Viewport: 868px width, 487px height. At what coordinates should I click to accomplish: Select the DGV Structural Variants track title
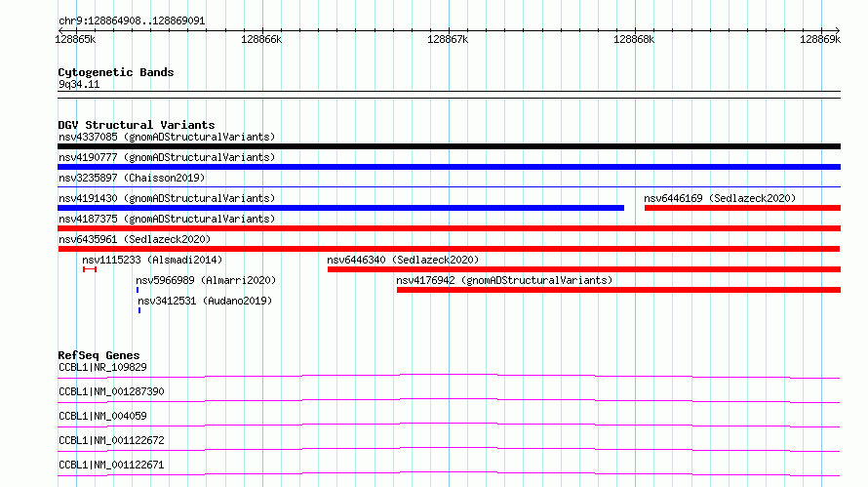pyautogui.click(x=137, y=125)
